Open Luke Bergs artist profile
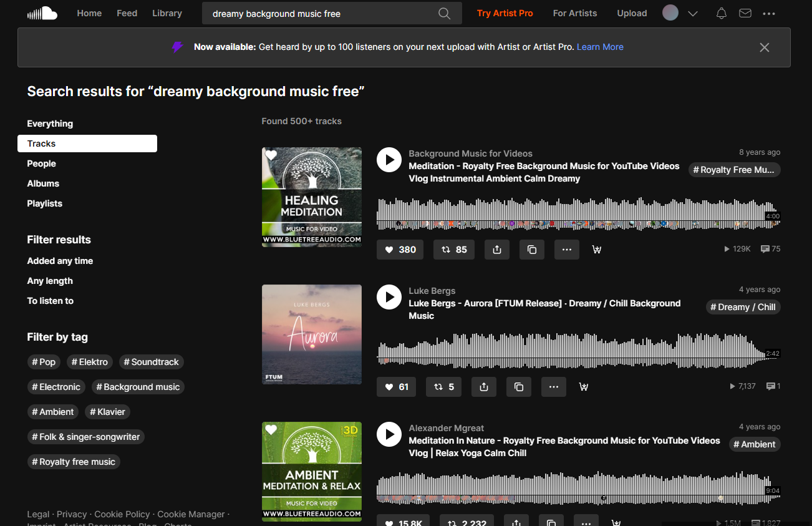This screenshot has width=812, height=526. click(432, 291)
